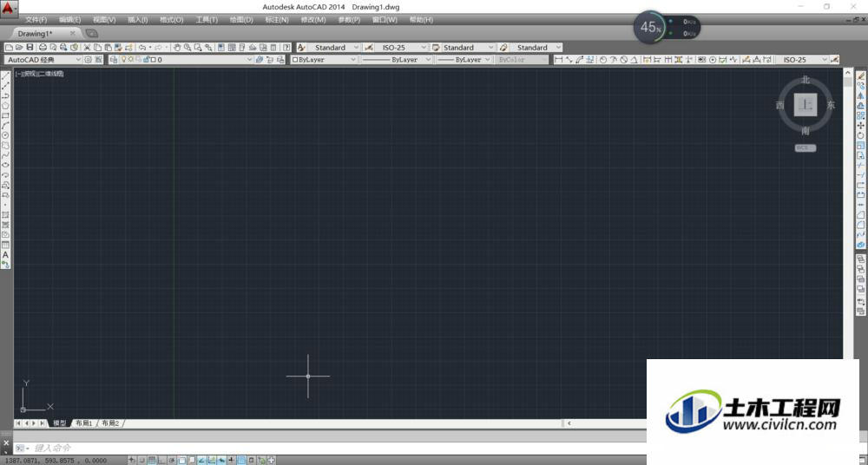Toggle Polar tracking in the status bar
This screenshot has height=465, width=868.
pyautogui.click(x=171, y=460)
